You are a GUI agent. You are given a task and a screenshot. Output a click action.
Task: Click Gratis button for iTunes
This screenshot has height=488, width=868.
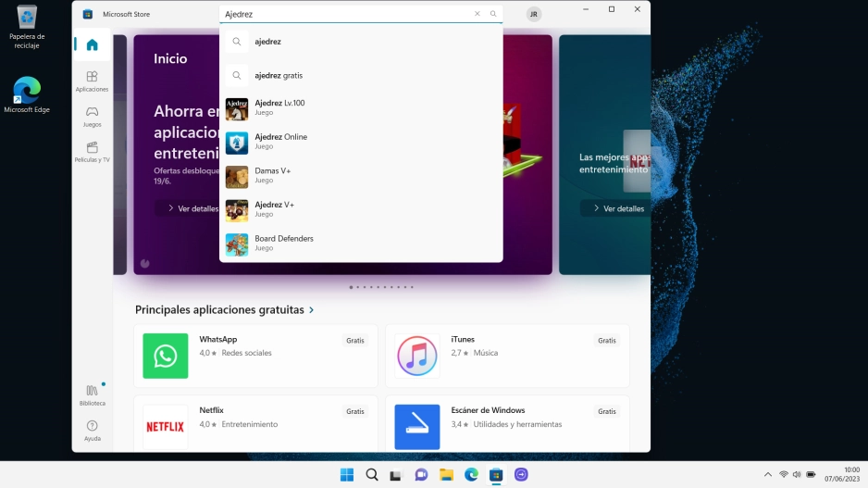(607, 341)
